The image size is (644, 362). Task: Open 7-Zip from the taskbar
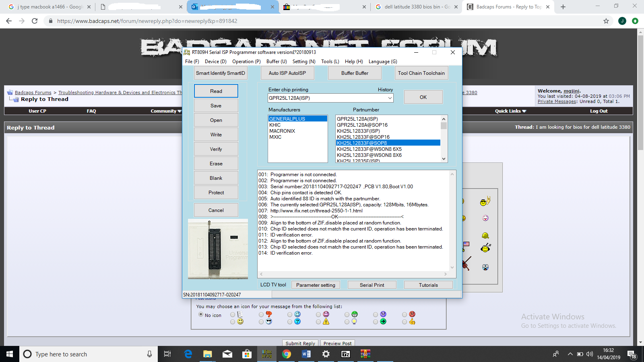346,354
